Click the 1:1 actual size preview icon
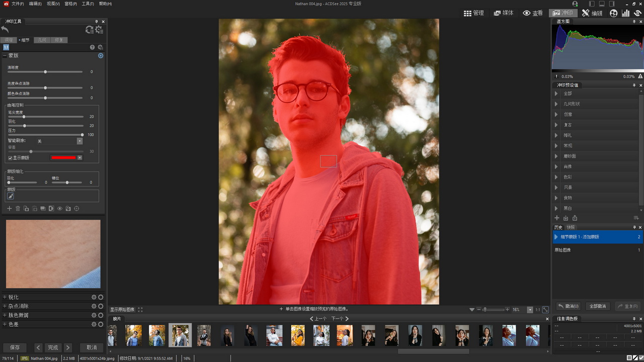This screenshot has width=644, height=362. (x=7, y=47)
